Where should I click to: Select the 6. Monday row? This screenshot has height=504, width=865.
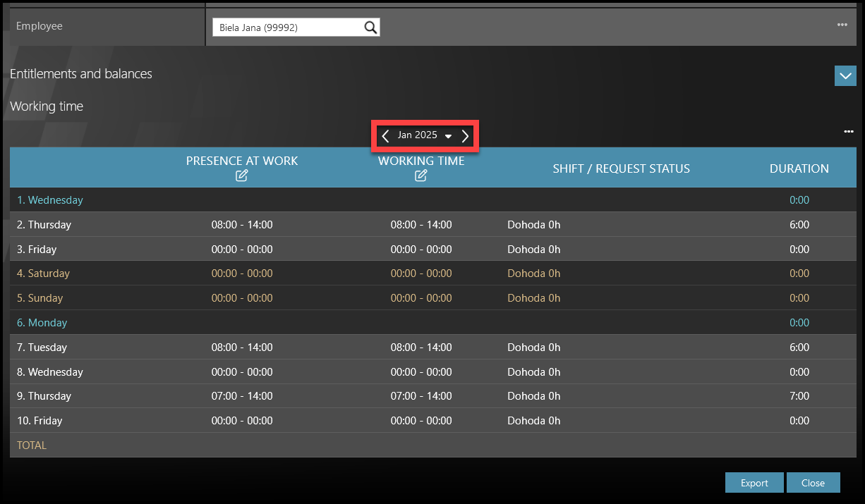[x=42, y=323]
